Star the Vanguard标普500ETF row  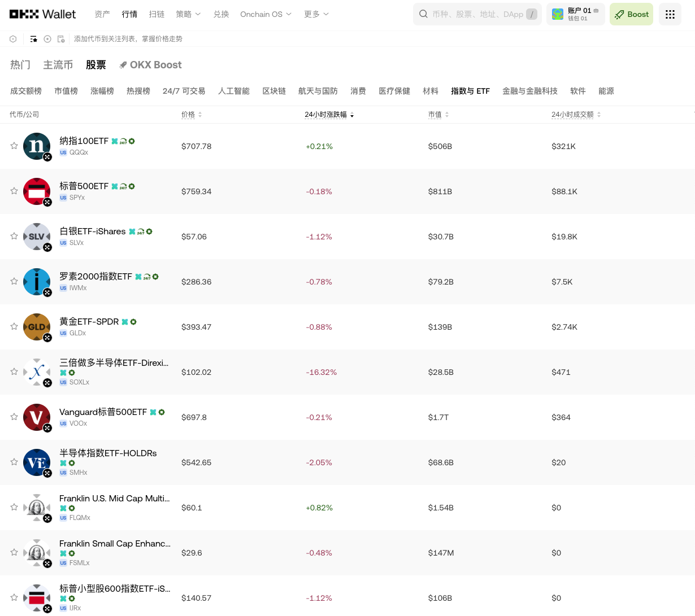click(14, 417)
